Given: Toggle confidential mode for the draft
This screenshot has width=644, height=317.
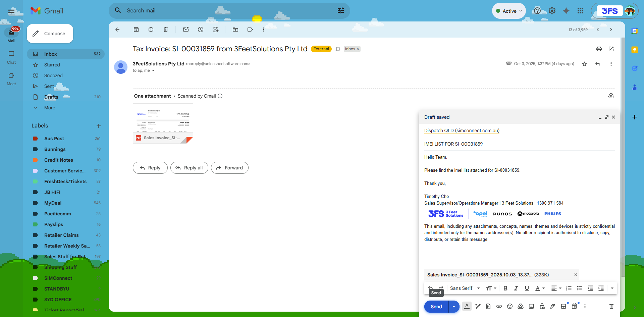Looking at the screenshot, I should tap(542, 306).
